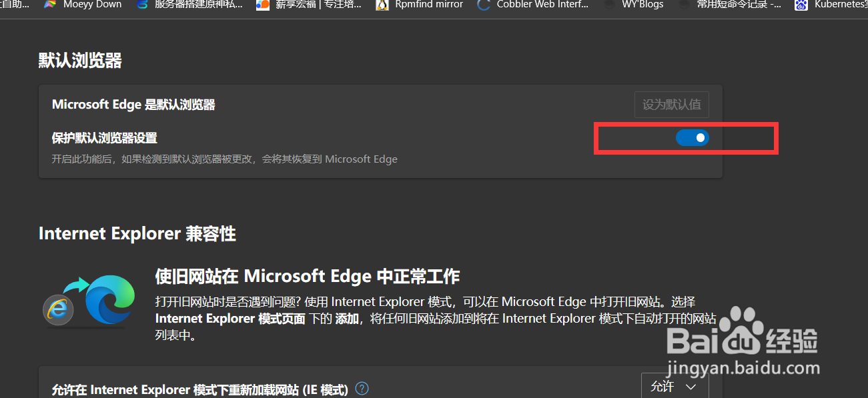
Task: Open the 服务器搭建原神私 bookmark
Action: coord(190,5)
